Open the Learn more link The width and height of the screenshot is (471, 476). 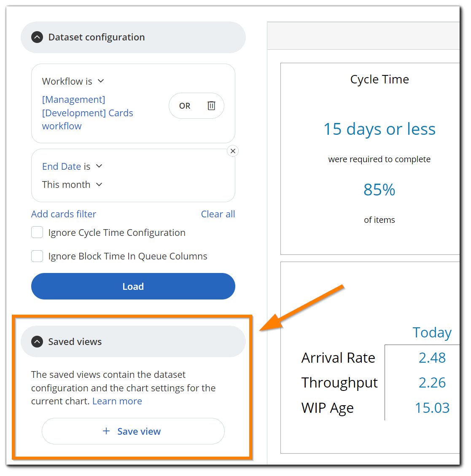[x=117, y=401]
